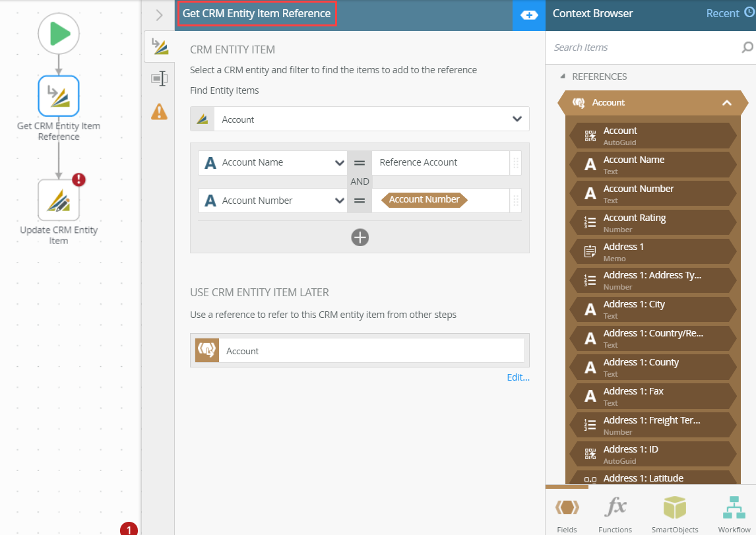
Task: Click the search magnifier in Context Browser
Action: pyautogui.click(x=747, y=47)
